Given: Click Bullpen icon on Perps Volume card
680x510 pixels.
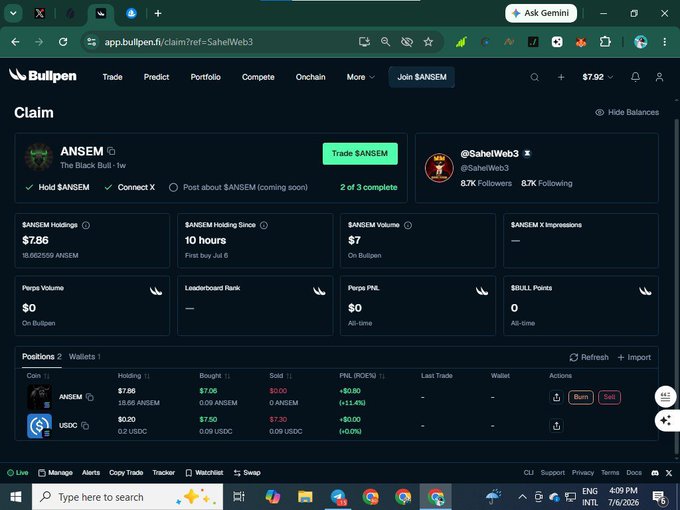Looking at the screenshot, I should click(x=156, y=291).
